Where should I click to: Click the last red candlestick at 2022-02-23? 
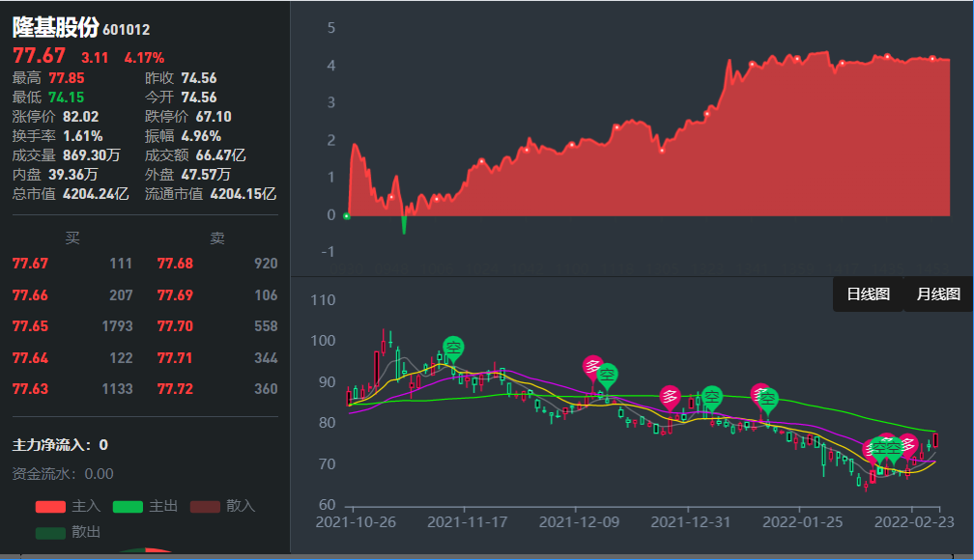[935, 440]
